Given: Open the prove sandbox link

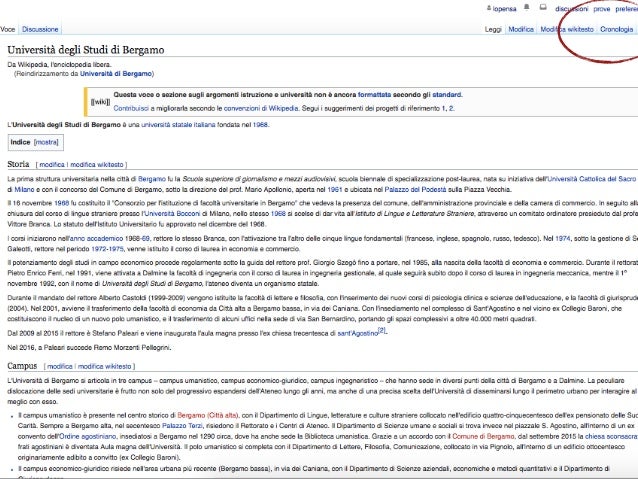Looking at the screenshot, I should (x=601, y=9).
